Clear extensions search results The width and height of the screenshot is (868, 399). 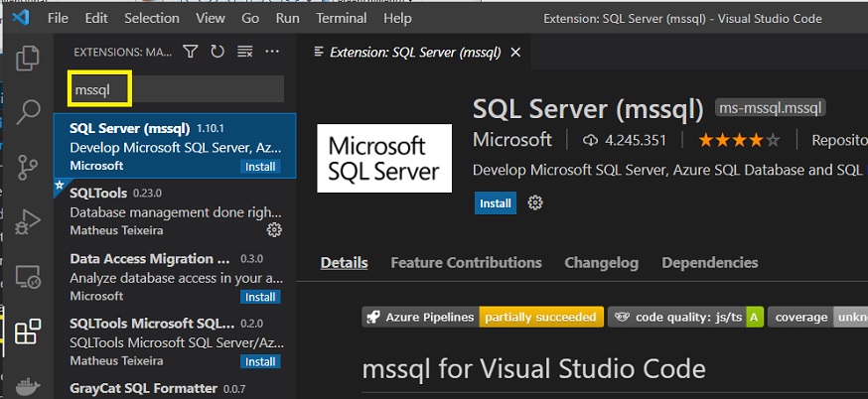point(244,52)
